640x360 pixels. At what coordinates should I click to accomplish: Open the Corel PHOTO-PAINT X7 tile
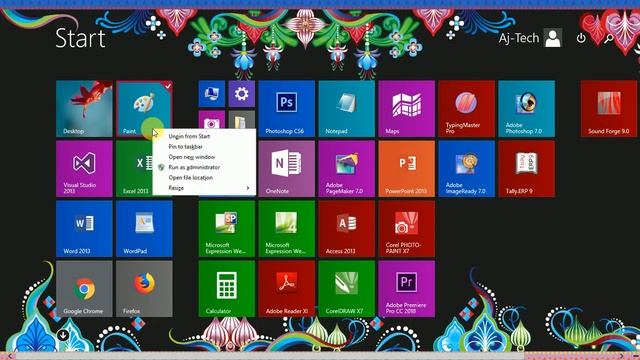click(x=407, y=229)
